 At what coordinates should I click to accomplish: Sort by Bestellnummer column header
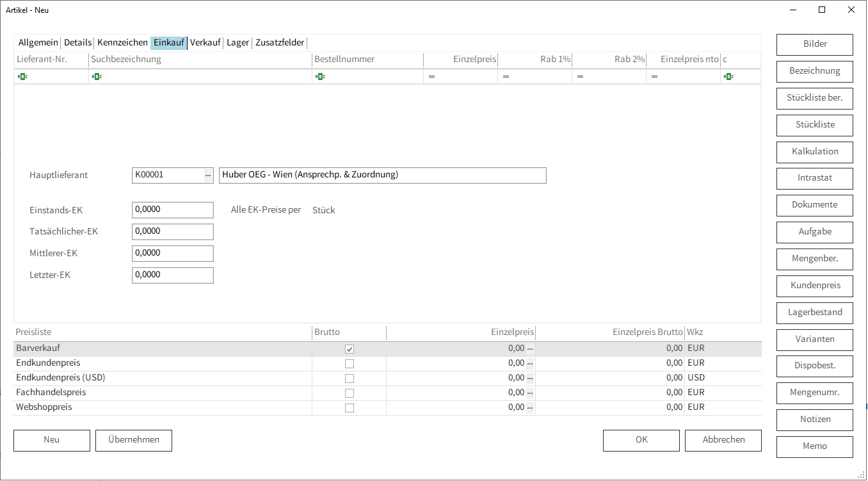pos(367,60)
